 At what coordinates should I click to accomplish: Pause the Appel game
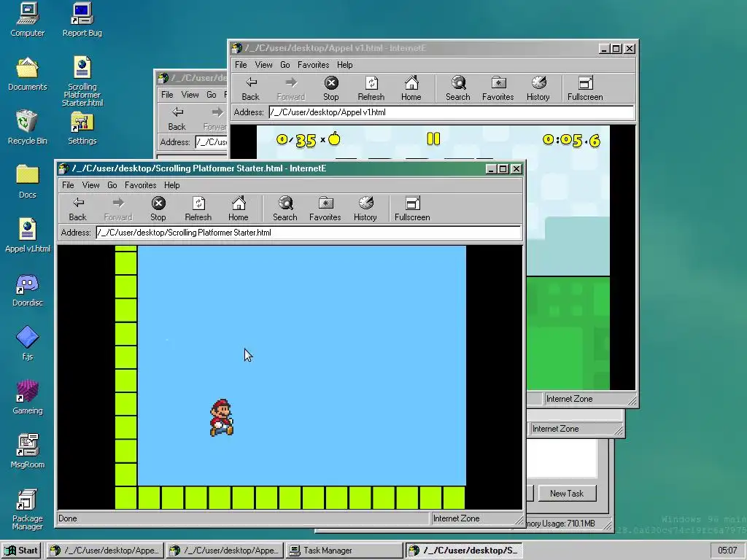[x=433, y=139]
